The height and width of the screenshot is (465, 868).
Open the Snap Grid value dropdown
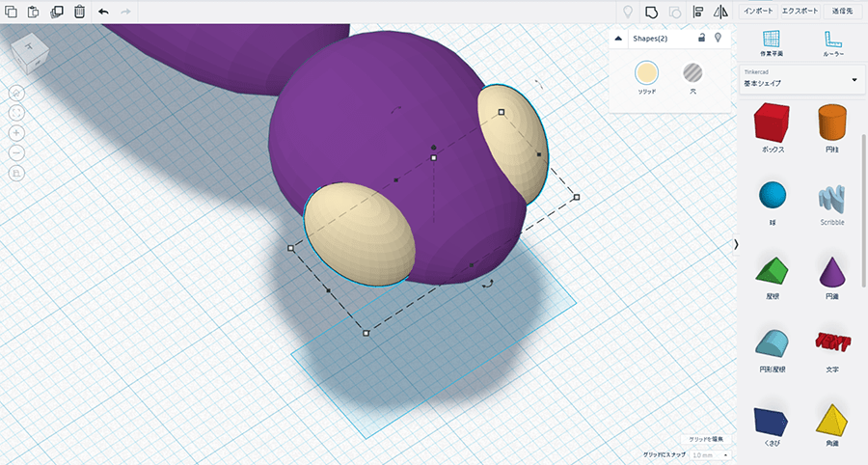coord(710,455)
